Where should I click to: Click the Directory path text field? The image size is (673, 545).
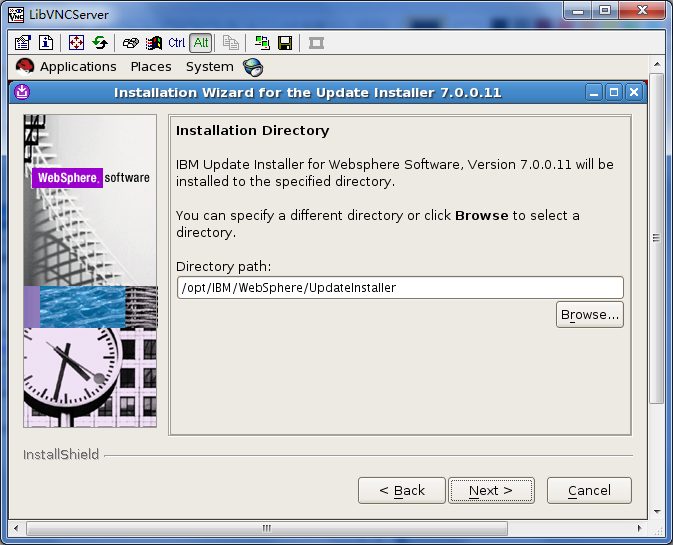(x=399, y=288)
